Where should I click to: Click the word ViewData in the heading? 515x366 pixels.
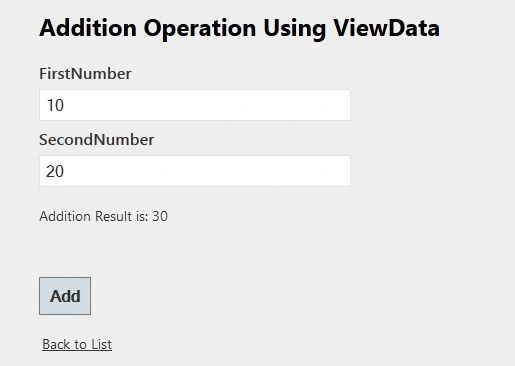click(x=387, y=28)
